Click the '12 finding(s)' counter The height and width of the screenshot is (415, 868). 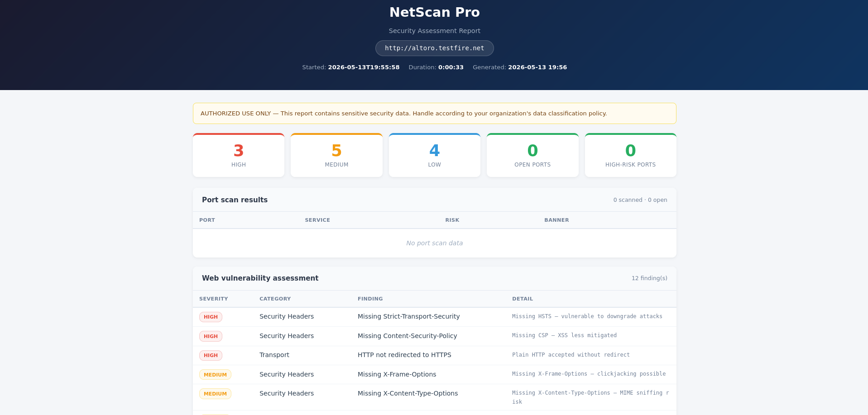pyautogui.click(x=649, y=278)
